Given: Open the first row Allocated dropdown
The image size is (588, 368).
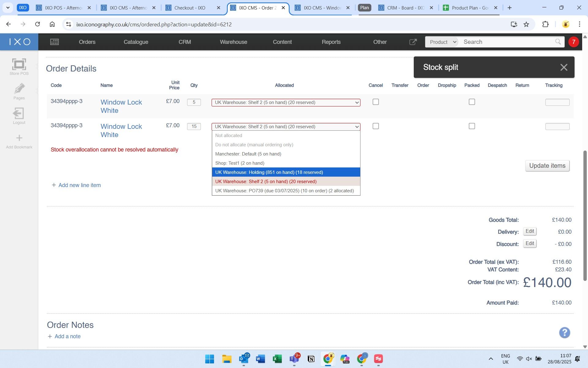Looking at the screenshot, I should click(x=286, y=102).
